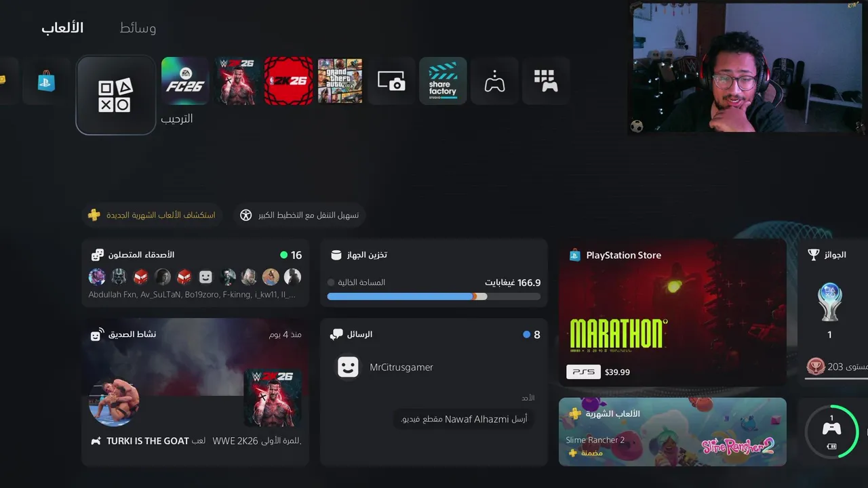
Task: Open MrCitrusgamer conversation
Action: (x=434, y=367)
